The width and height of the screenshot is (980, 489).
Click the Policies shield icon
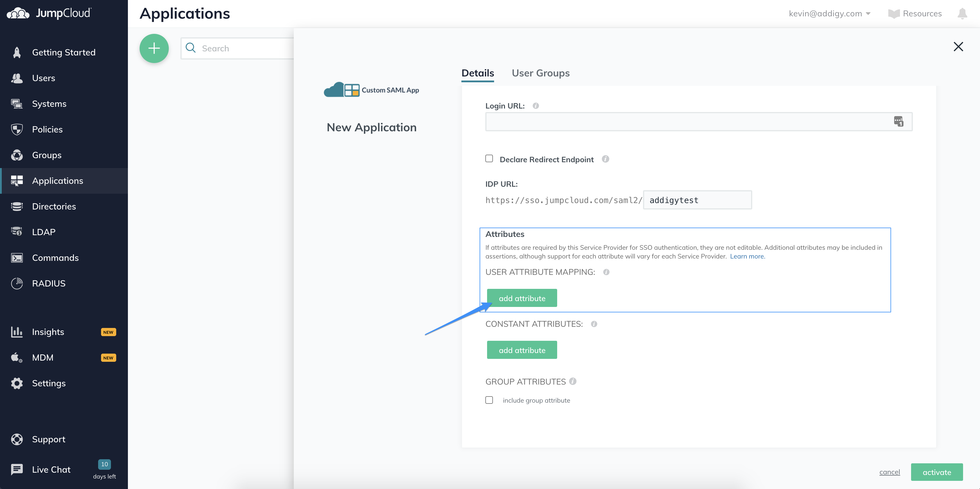click(17, 129)
